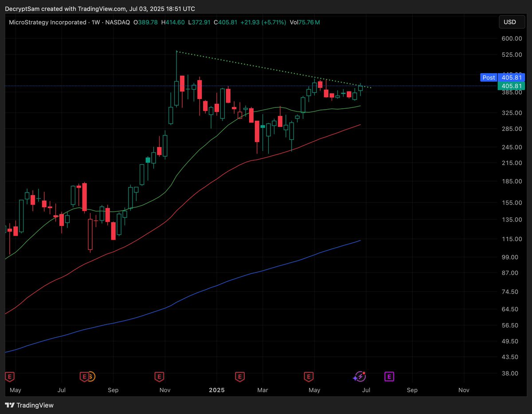Click the MicroStrategy Incorporated symbol title
This screenshot has height=414, width=532.
coord(47,22)
